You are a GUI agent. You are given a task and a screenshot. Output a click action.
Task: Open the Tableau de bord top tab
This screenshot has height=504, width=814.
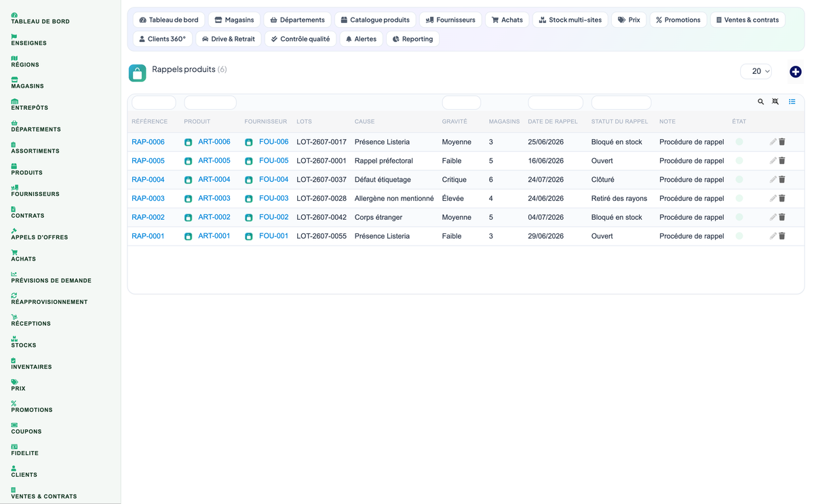coord(169,20)
